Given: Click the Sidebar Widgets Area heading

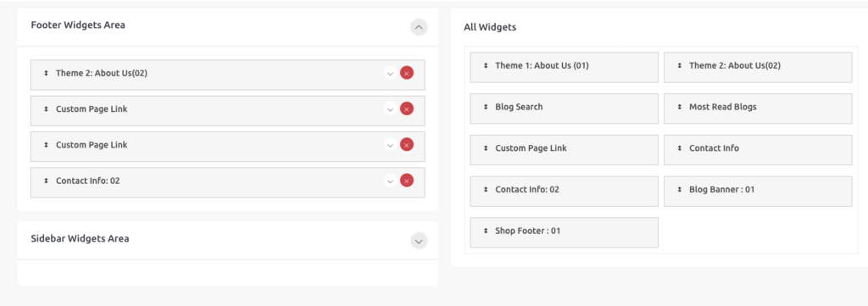Looking at the screenshot, I should 81,238.
